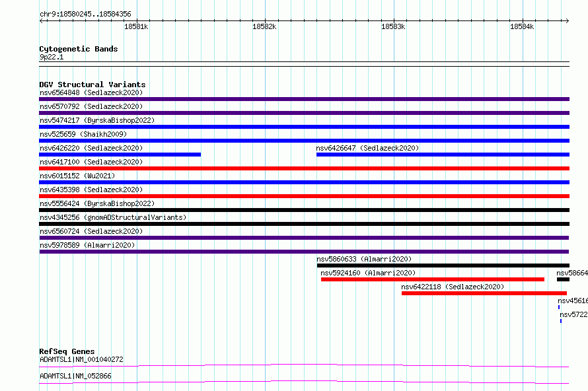Click the purple bar for nsv6564848

coord(304,99)
